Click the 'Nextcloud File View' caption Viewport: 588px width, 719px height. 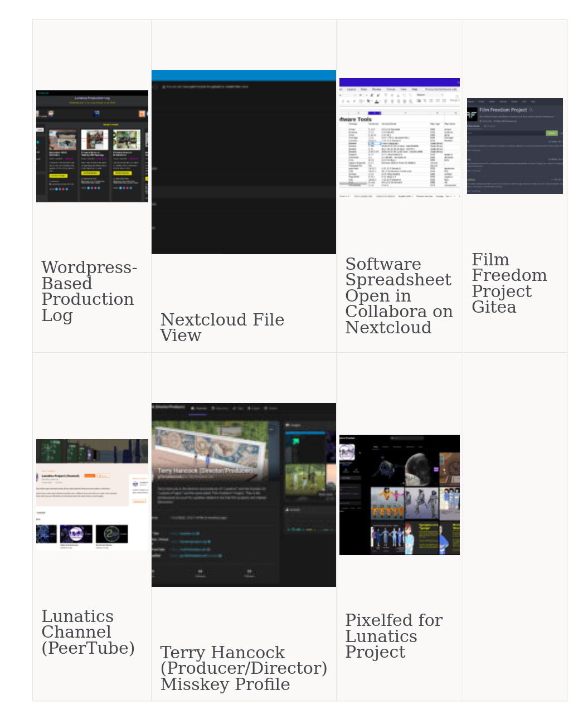(222, 328)
